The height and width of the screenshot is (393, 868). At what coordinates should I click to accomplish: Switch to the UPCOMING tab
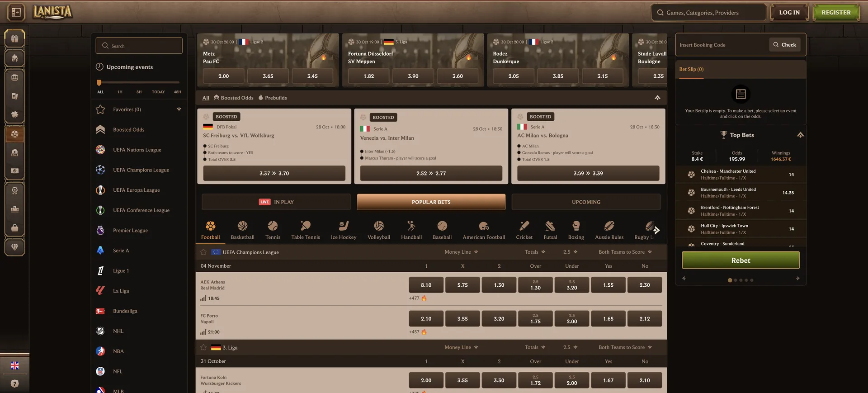(586, 202)
